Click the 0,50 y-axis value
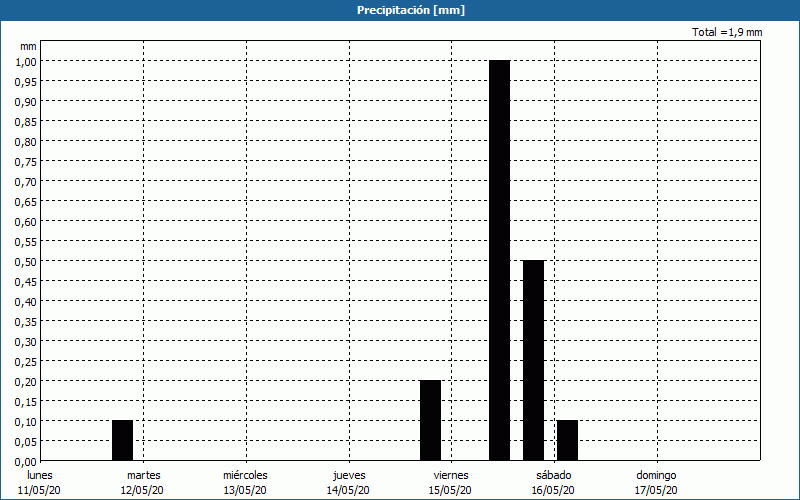This screenshot has width=800, height=500. [26, 261]
